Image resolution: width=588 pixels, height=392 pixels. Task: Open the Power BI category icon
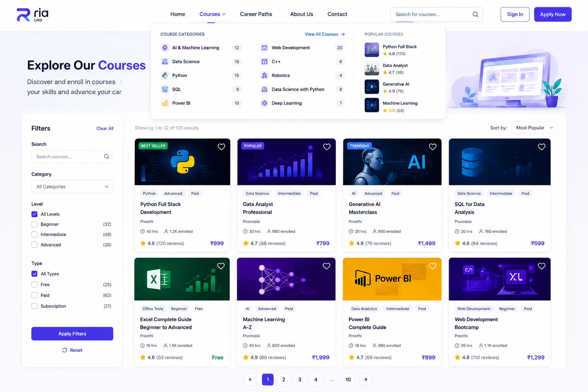pyautogui.click(x=165, y=103)
